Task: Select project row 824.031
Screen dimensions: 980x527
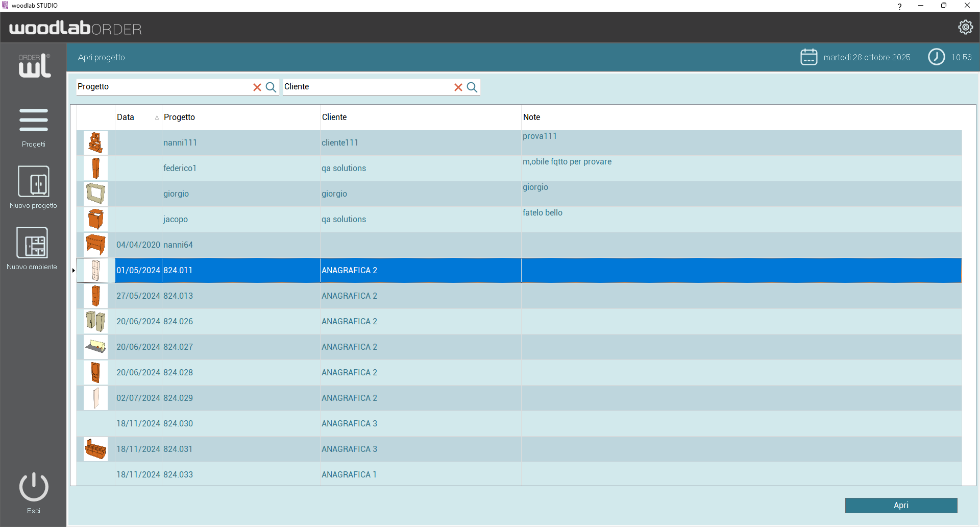Action: [x=178, y=449]
